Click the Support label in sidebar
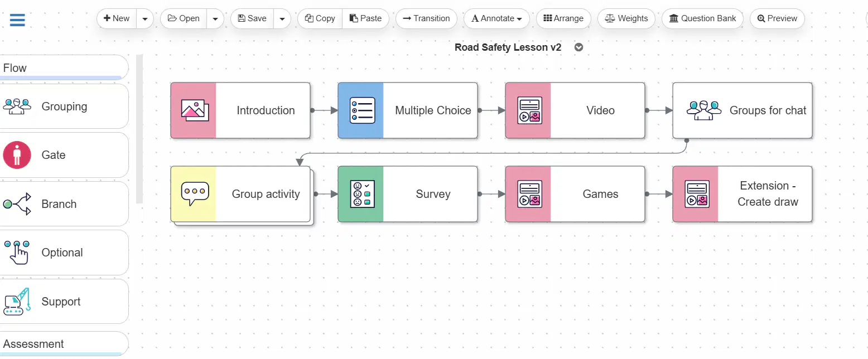The image size is (868, 359). click(x=61, y=302)
